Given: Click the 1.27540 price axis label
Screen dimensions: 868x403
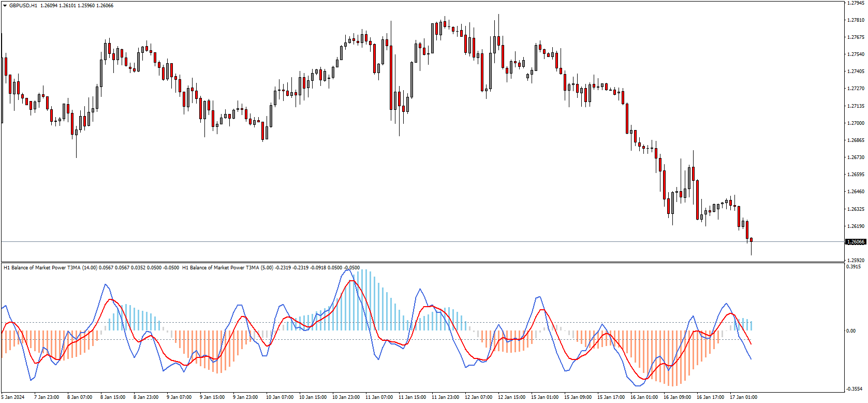Looking at the screenshot, I should [x=856, y=54].
